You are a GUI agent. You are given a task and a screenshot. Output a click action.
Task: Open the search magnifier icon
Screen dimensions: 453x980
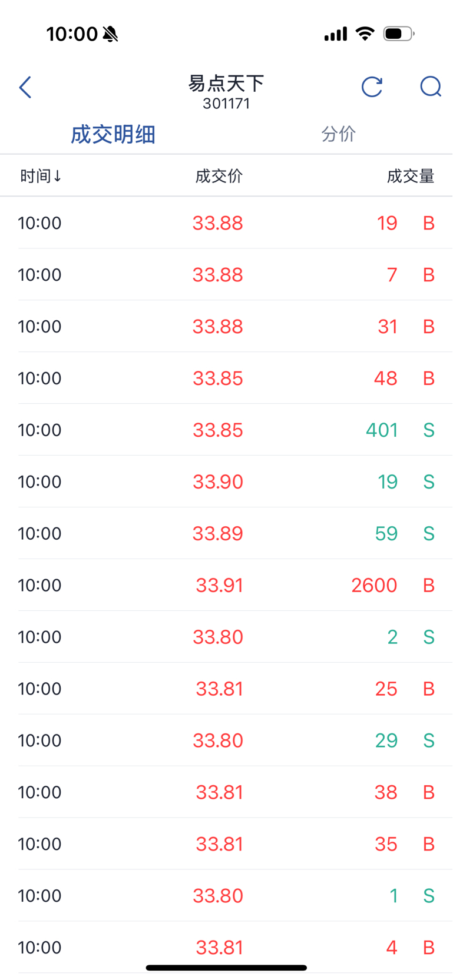tap(431, 87)
